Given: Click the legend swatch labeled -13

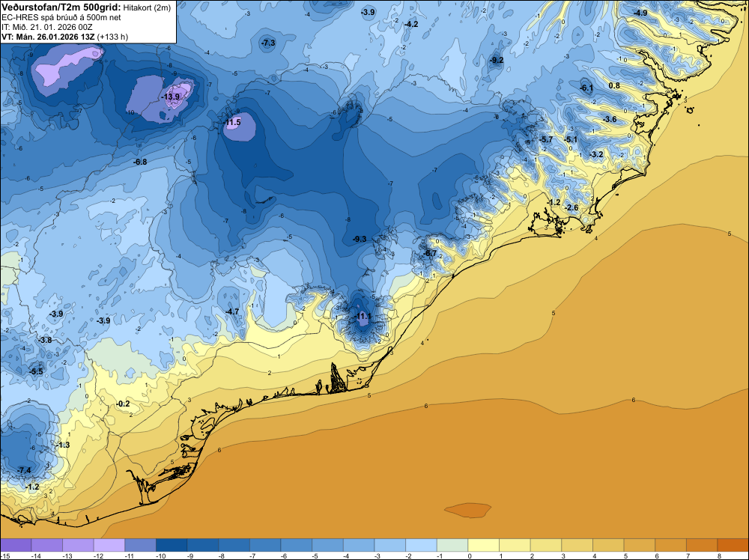Looking at the screenshot, I should point(78,546).
